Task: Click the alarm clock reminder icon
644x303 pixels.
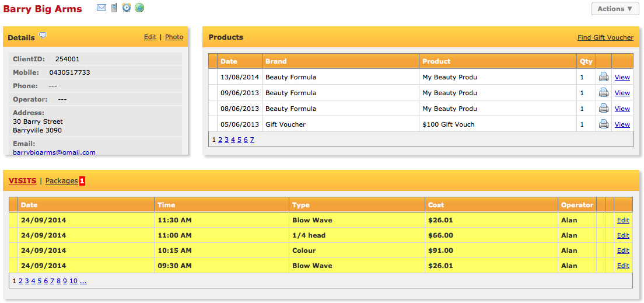Action: (x=127, y=8)
